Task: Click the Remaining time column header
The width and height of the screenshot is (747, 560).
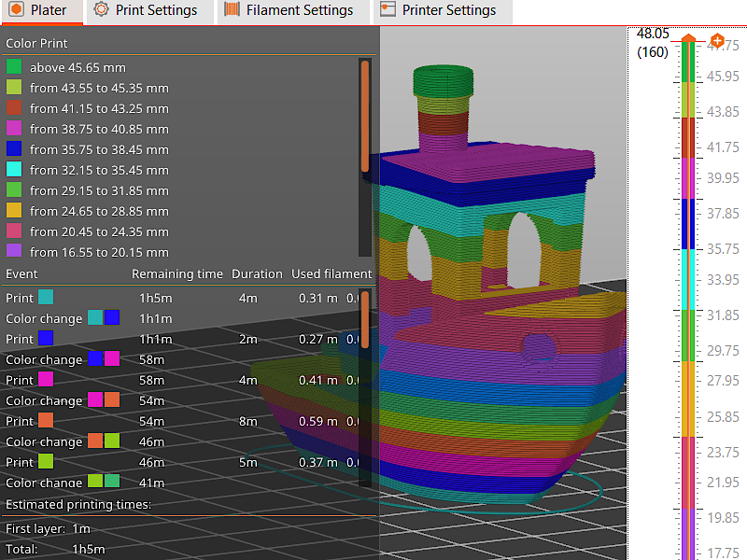Action: [x=177, y=273]
